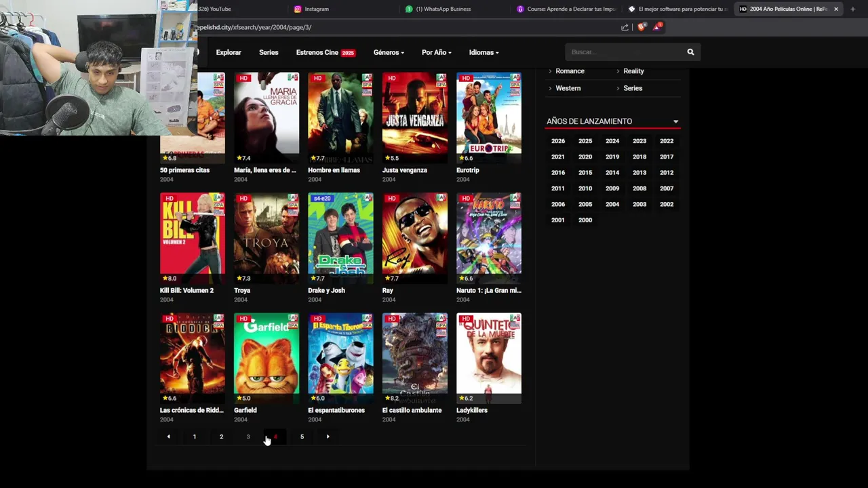
Task: Open the Series menu item
Action: (x=269, y=52)
